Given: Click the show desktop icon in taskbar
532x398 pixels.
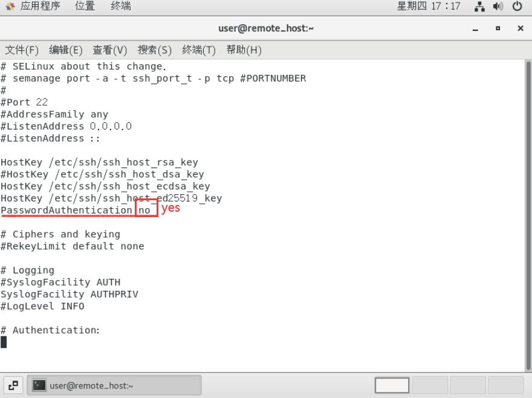Looking at the screenshot, I should 13,385.
